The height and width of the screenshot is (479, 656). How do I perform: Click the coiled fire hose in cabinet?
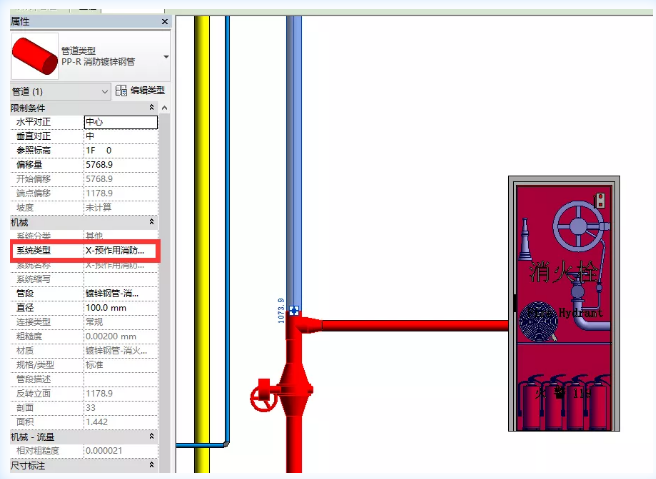[x=538, y=321]
